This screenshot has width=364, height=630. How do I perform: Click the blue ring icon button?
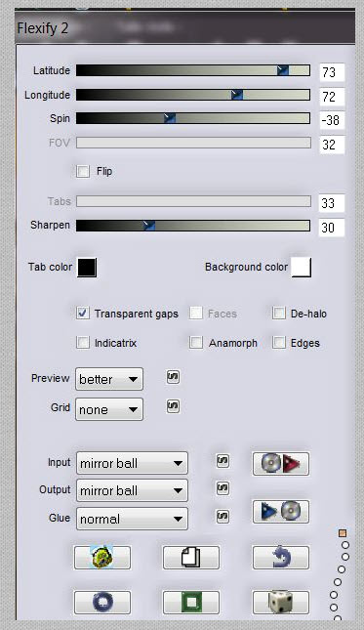tap(102, 603)
